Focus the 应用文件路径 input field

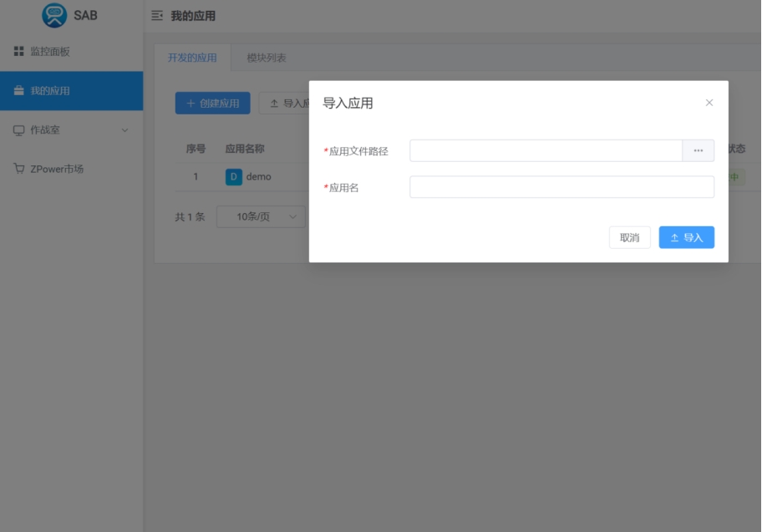pos(546,150)
